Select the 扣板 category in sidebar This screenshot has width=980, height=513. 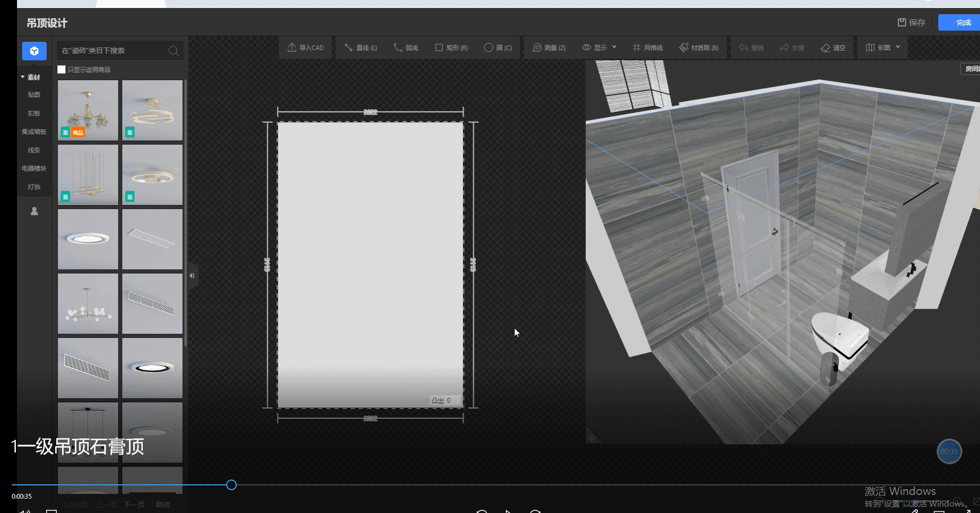(34, 113)
